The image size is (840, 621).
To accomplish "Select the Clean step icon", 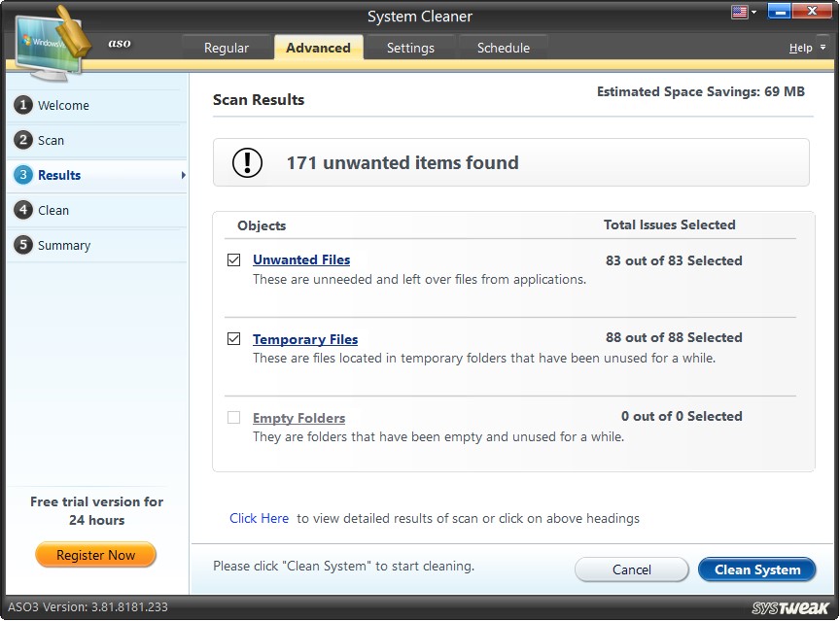I will pos(23,210).
